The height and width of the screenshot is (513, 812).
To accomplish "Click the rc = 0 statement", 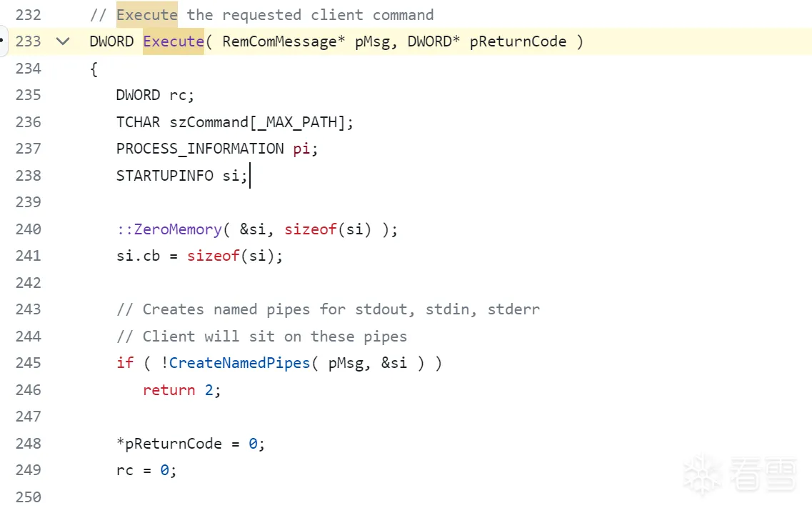I will (x=146, y=469).
